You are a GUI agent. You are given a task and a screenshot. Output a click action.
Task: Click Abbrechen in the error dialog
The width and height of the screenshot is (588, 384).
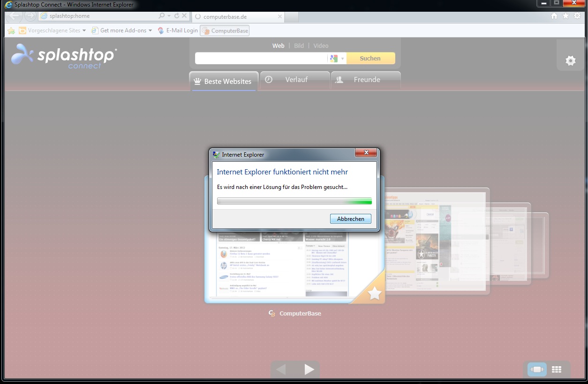(x=350, y=219)
